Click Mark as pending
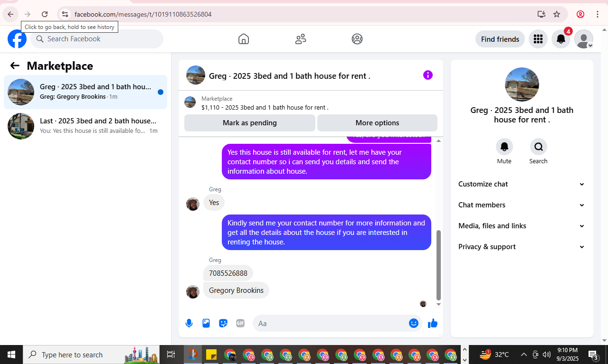 (x=250, y=123)
